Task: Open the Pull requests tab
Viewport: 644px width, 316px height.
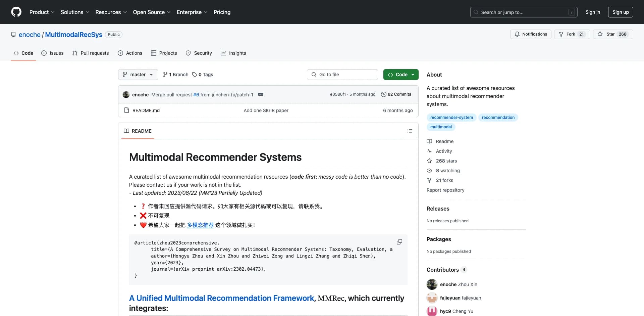Action: pyautogui.click(x=91, y=53)
